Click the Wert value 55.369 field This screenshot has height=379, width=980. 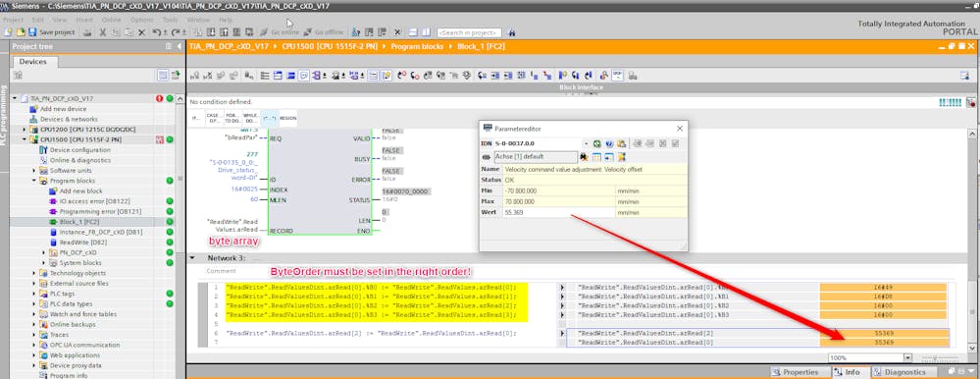tap(558, 213)
